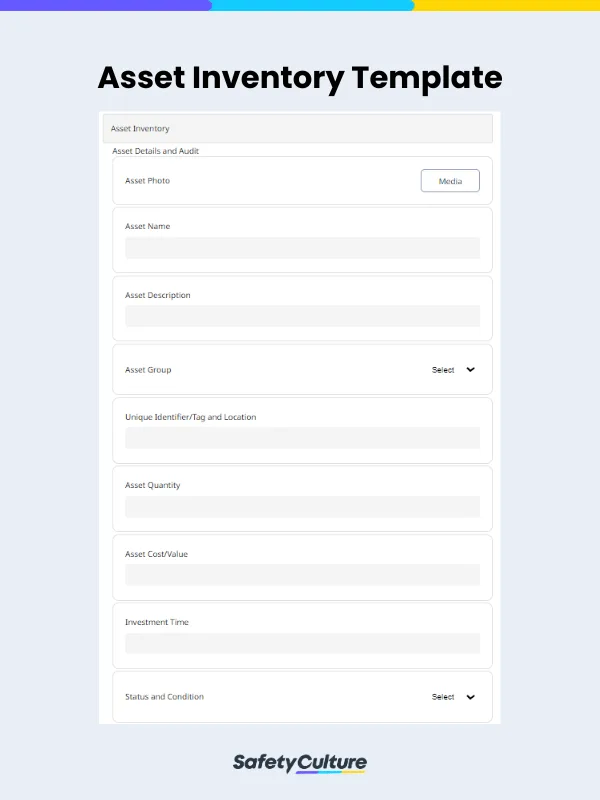This screenshot has width=600, height=800.
Task: Click the Investment Time input field
Action: pos(302,643)
